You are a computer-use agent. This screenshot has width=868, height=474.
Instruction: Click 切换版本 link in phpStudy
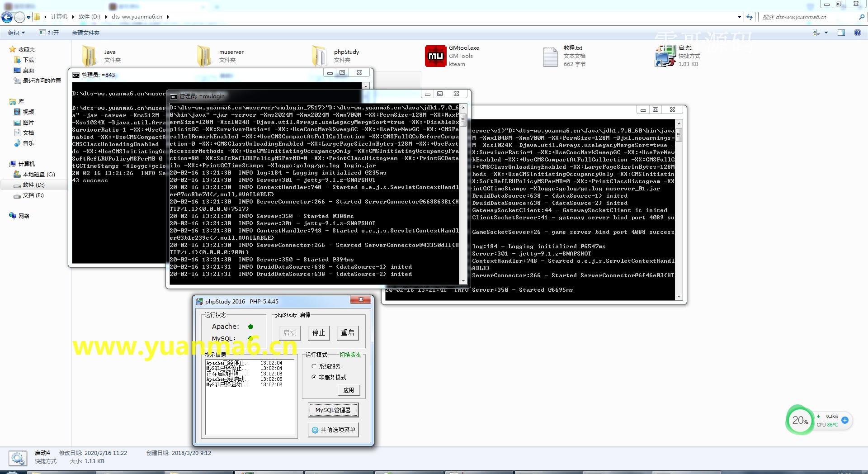350,355
